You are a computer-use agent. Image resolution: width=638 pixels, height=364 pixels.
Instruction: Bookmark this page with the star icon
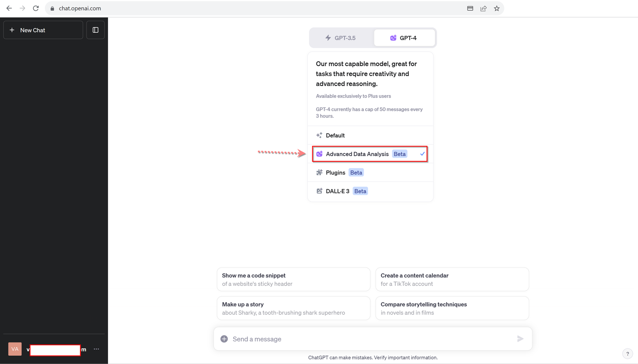point(496,8)
